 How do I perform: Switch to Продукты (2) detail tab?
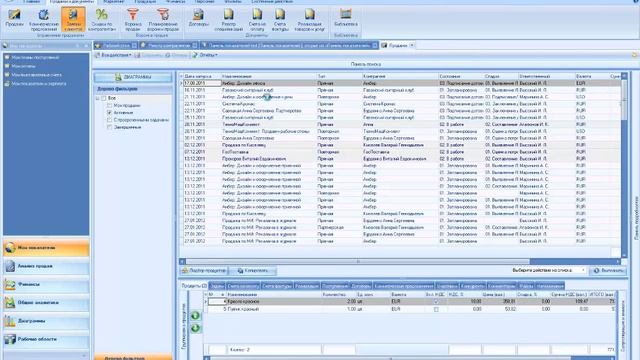pyautogui.click(x=194, y=286)
